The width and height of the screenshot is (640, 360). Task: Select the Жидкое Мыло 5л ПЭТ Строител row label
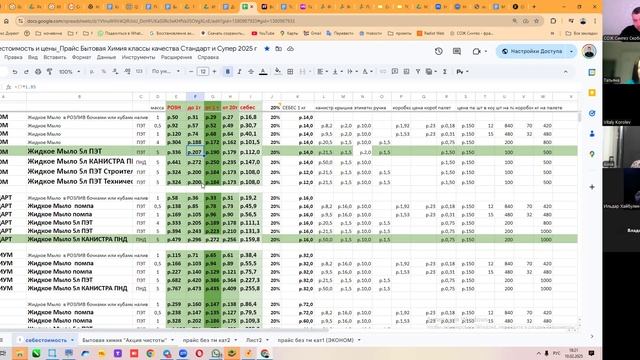[x=80, y=172]
